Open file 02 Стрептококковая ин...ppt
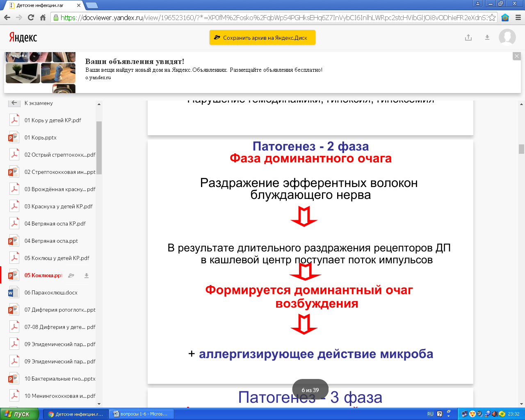Image resolution: width=525 pixels, height=420 pixels. pos(60,172)
